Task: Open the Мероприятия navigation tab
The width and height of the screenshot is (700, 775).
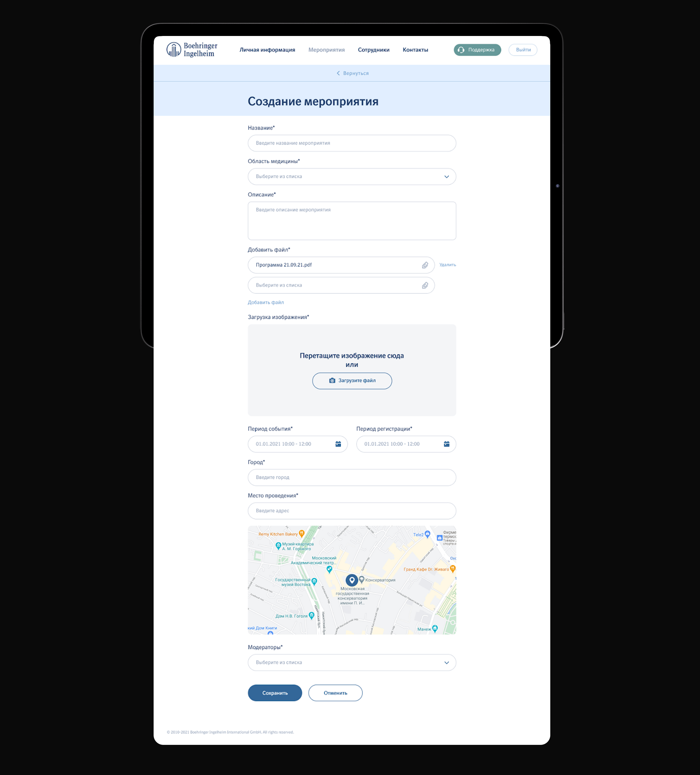Action: tap(326, 50)
